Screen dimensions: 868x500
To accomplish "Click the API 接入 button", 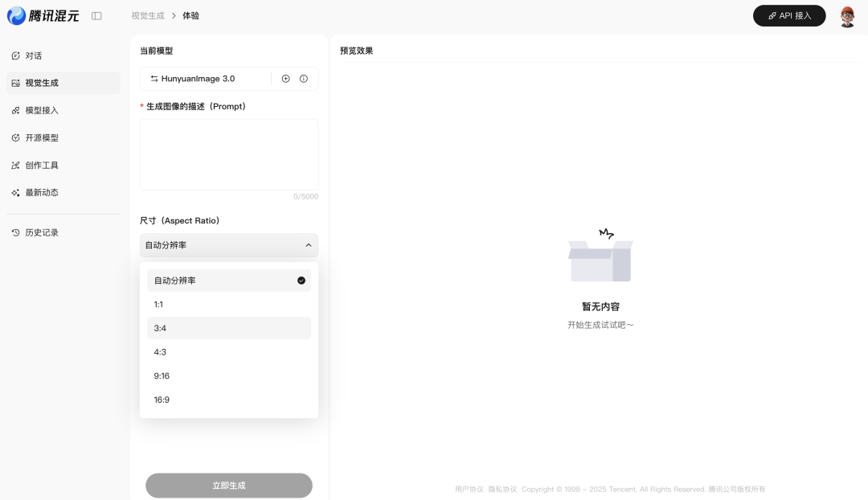I will coord(788,15).
